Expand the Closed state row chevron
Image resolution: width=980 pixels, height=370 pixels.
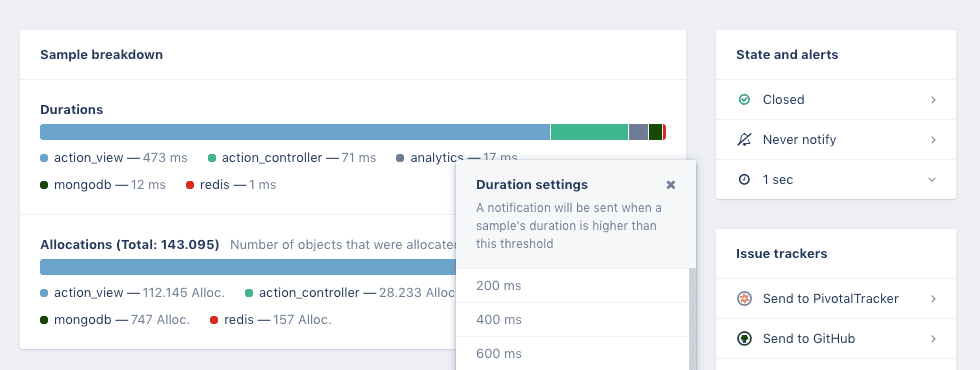[x=933, y=99]
